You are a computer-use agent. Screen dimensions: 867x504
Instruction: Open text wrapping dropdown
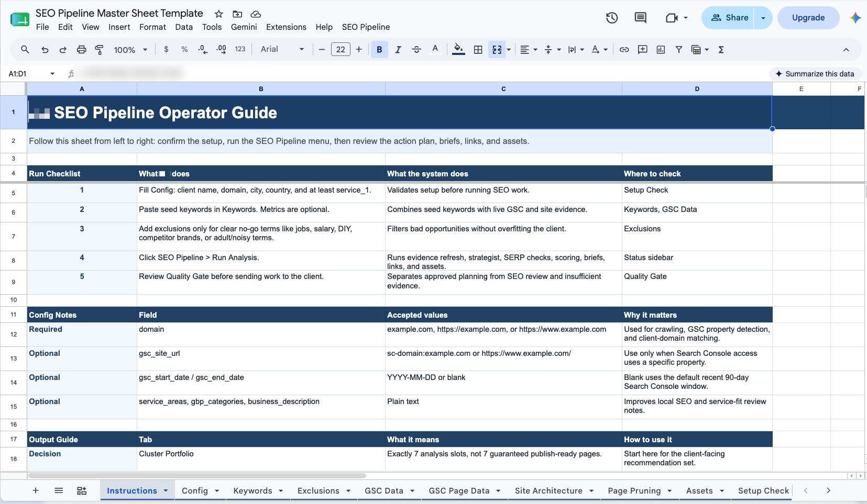[x=576, y=50]
